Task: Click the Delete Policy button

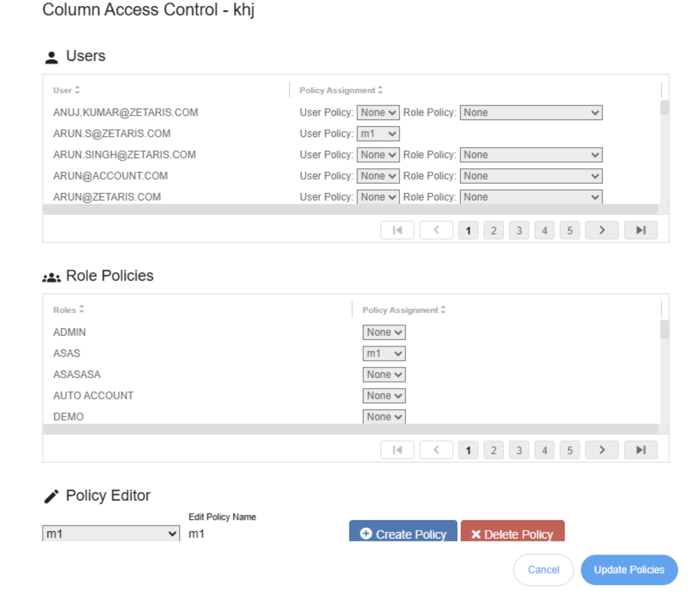Action: pos(512,533)
